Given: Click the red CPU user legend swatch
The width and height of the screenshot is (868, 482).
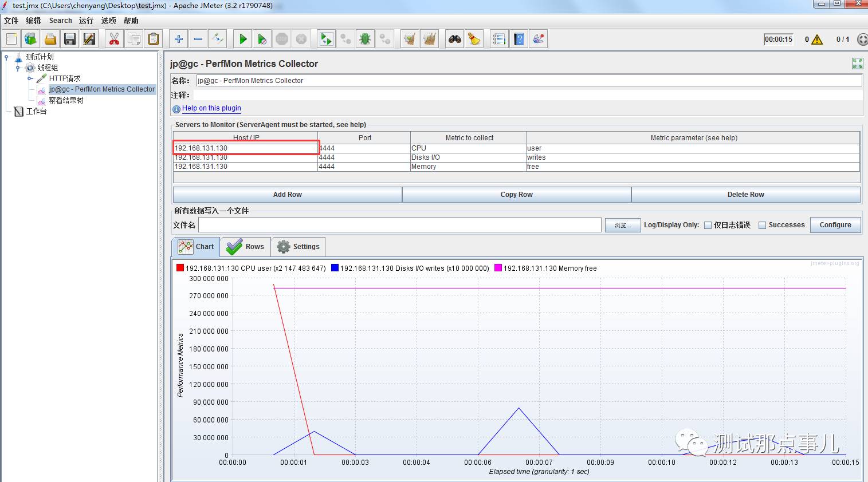Looking at the screenshot, I should (180, 268).
